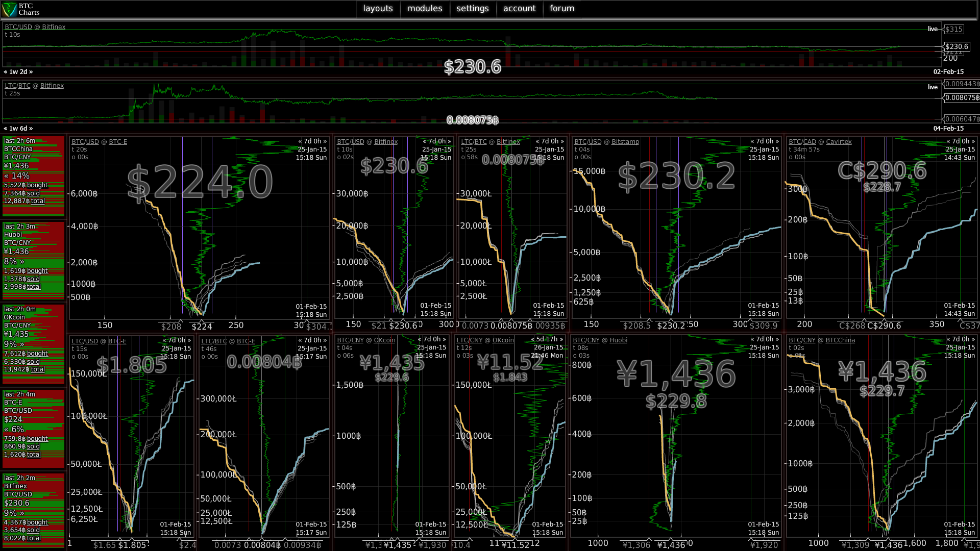
Task: Click 'last 2h 0m' label in OKcoin panel
Action: click(20, 309)
